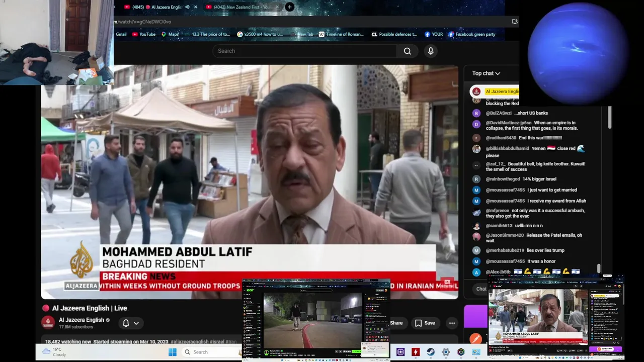The width and height of the screenshot is (644, 362).
Task: Click the orange pen icon near chat
Action: click(x=475, y=339)
